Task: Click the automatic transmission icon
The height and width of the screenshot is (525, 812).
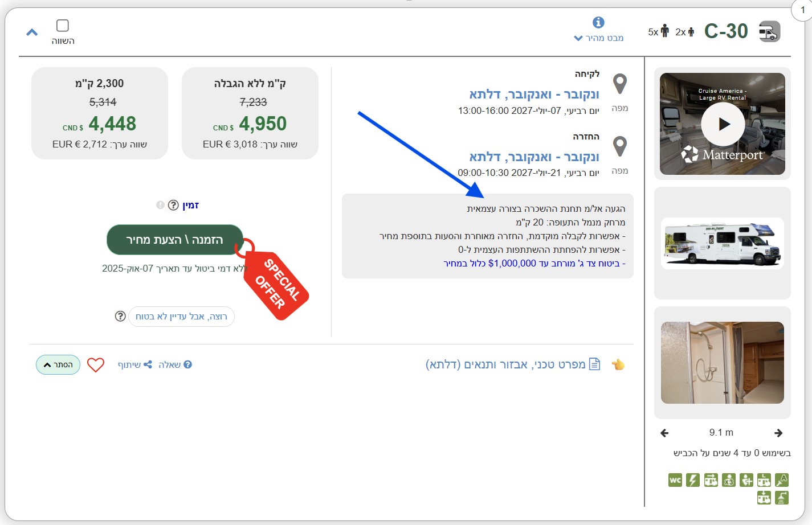Action: [x=782, y=480]
